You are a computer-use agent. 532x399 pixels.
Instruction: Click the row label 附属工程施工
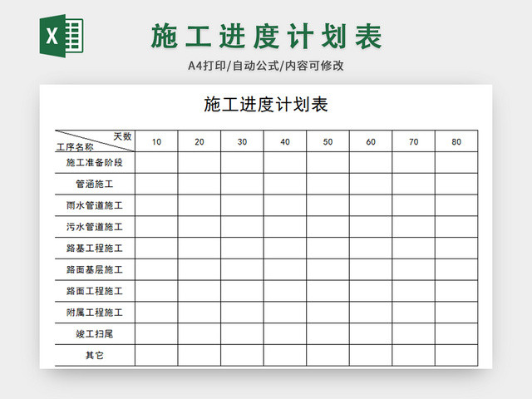94,313
